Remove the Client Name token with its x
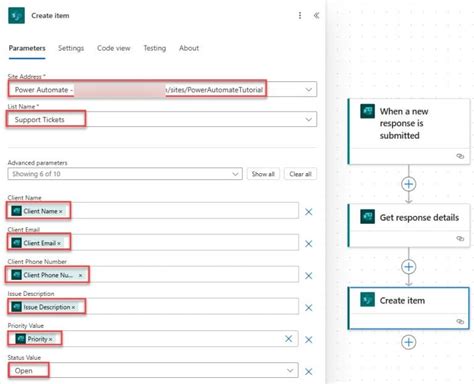474x384 pixels. coord(61,212)
